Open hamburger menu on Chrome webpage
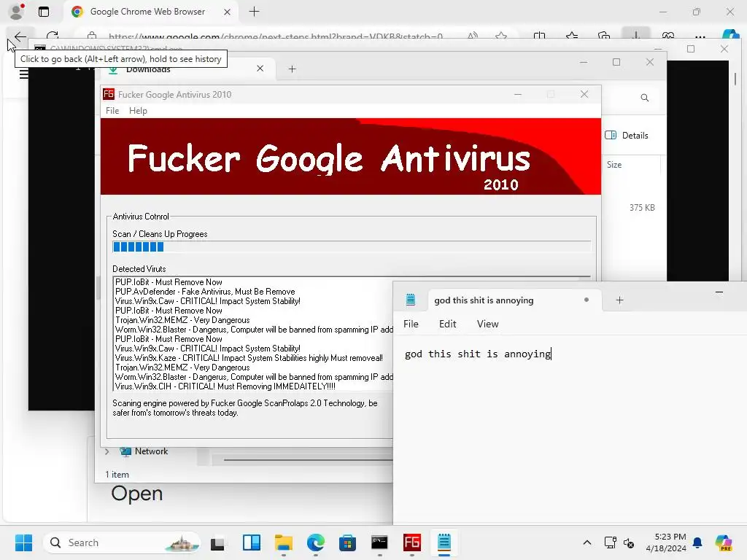The image size is (747, 560). click(x=23, y=74)
